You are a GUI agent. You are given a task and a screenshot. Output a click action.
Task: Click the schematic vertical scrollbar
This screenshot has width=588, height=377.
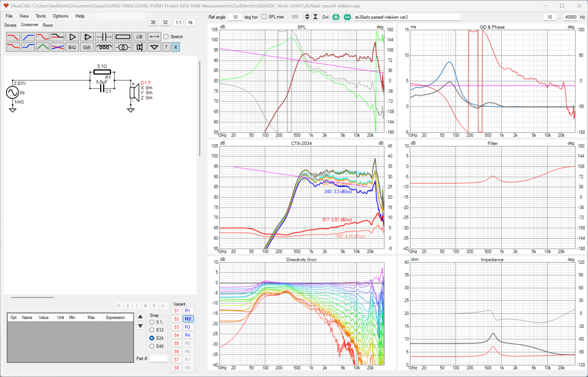pos(200,109)
